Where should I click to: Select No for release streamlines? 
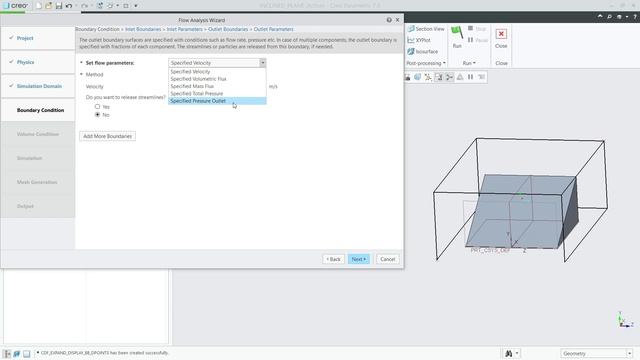pos(97,115)
